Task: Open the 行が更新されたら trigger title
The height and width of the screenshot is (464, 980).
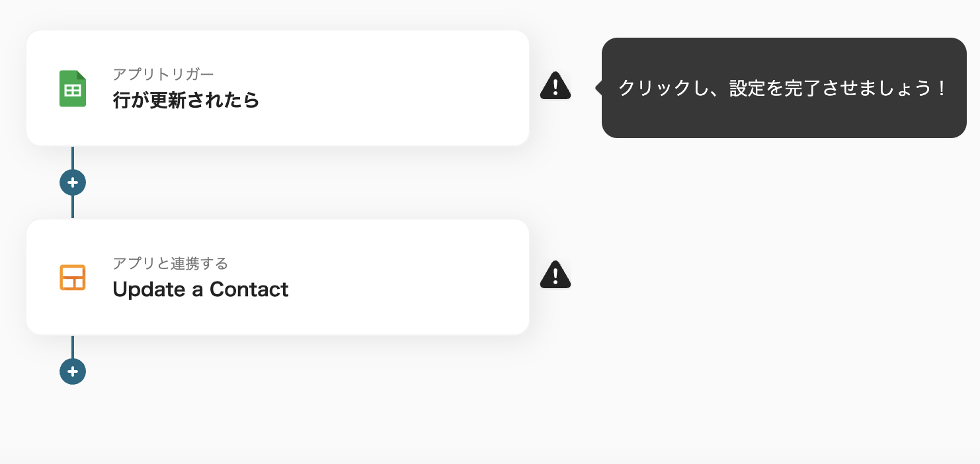Action: point(186,100)
